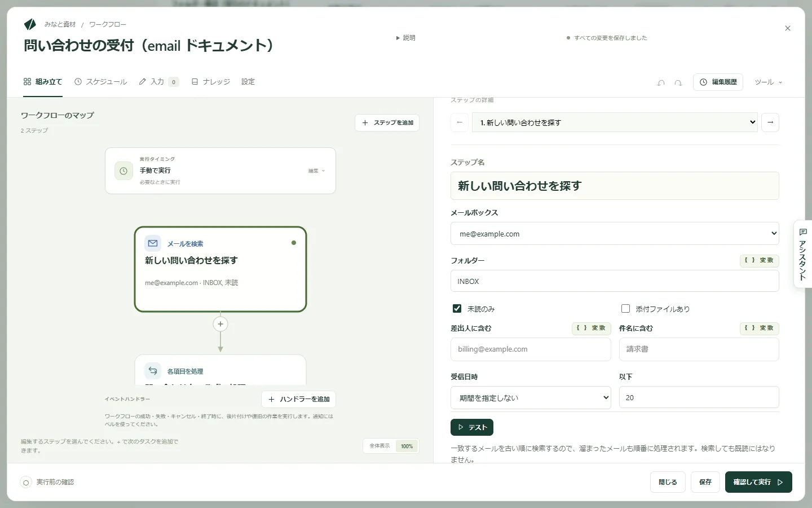The image size is (812, 508).
Task: Click the loop icon in 各項目を処理 step
Action: click(x=153, y=371)
